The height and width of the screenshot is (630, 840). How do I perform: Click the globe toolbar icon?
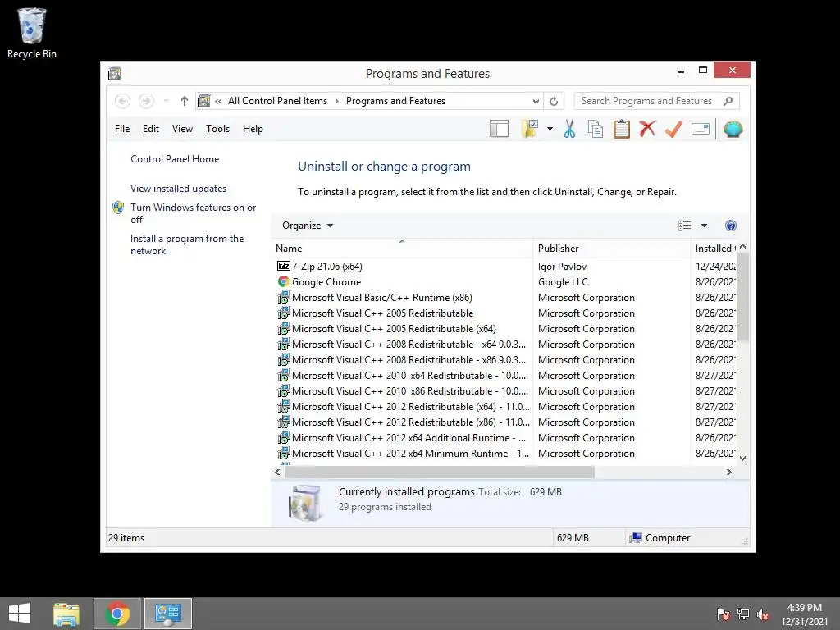[x=733, y=129]
